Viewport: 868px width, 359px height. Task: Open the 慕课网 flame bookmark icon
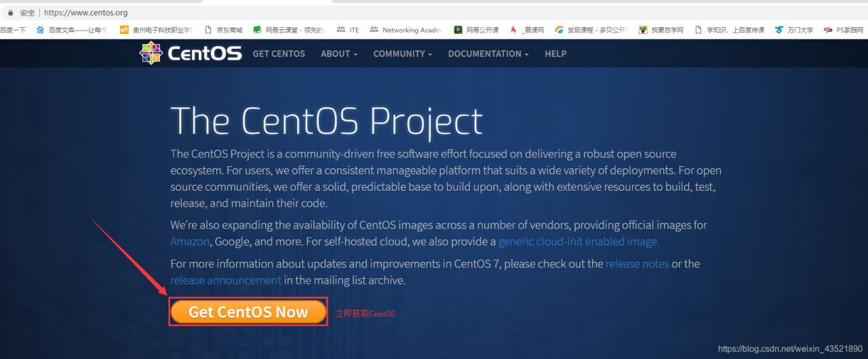tap(513, 30)
